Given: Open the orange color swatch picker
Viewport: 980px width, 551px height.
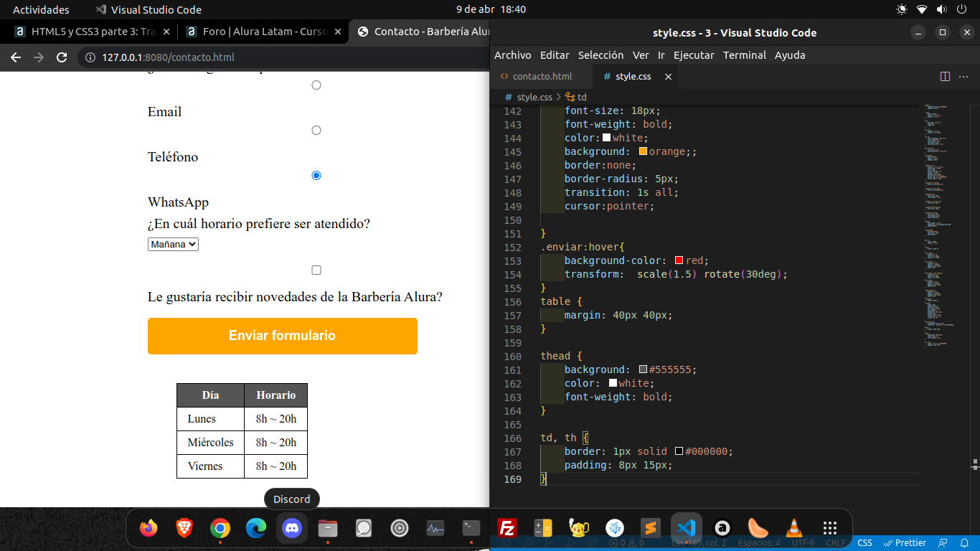Looking at the screenshot, I should [643, 151].
